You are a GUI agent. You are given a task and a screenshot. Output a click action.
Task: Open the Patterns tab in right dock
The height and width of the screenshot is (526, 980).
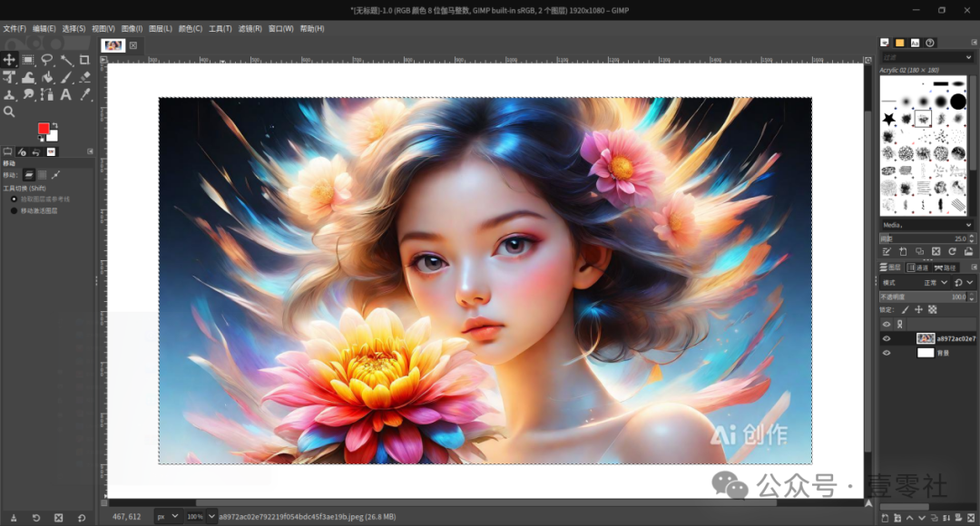point(900,43)
